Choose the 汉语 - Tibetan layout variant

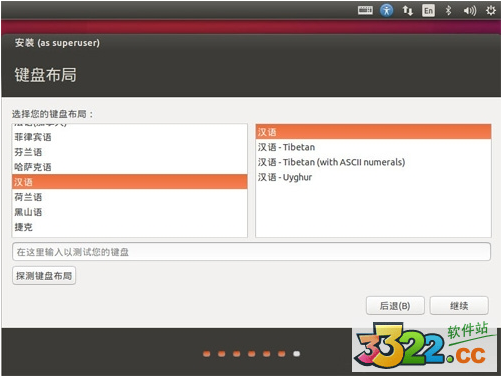(x=373, y=147)
